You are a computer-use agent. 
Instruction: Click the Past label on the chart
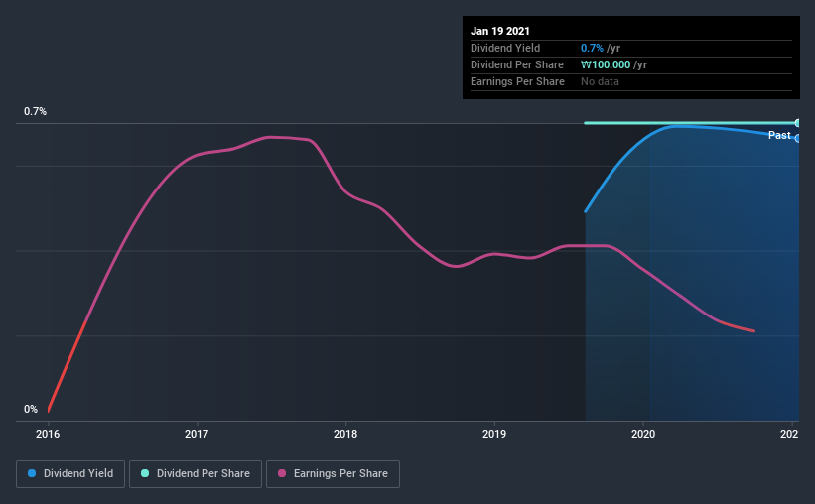(x=779, y=135)
